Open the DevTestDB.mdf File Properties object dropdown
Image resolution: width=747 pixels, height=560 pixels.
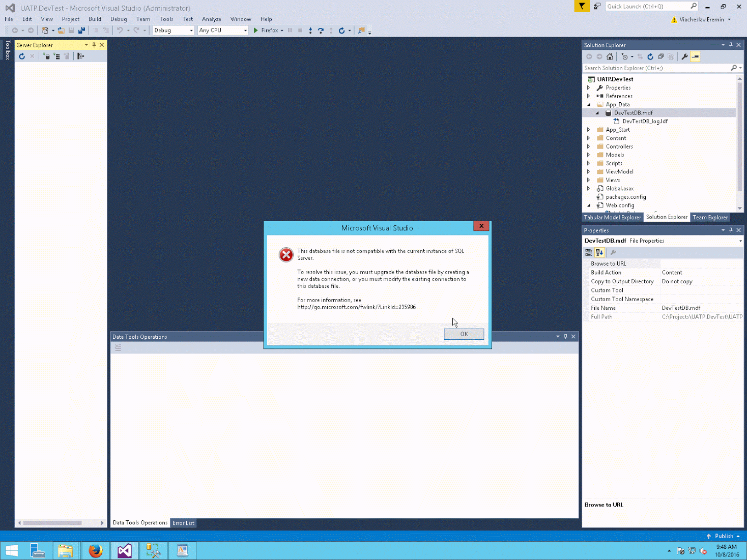[740, 241]
